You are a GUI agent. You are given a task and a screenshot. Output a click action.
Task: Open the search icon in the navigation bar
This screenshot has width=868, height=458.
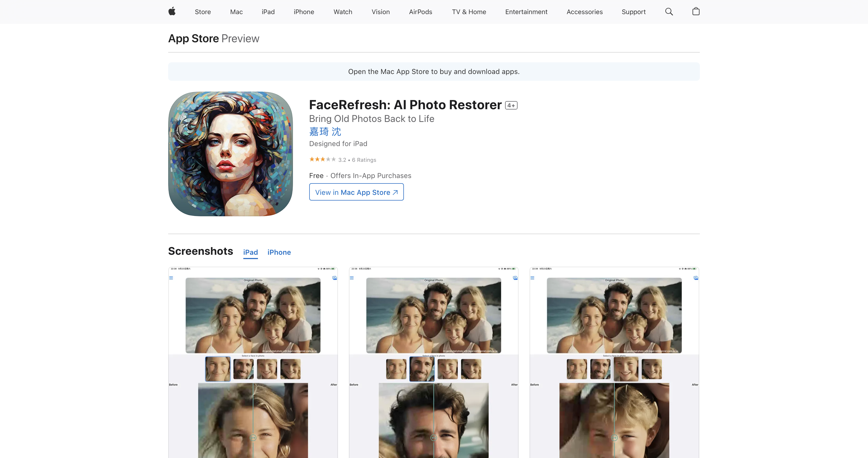coord(669,12)
